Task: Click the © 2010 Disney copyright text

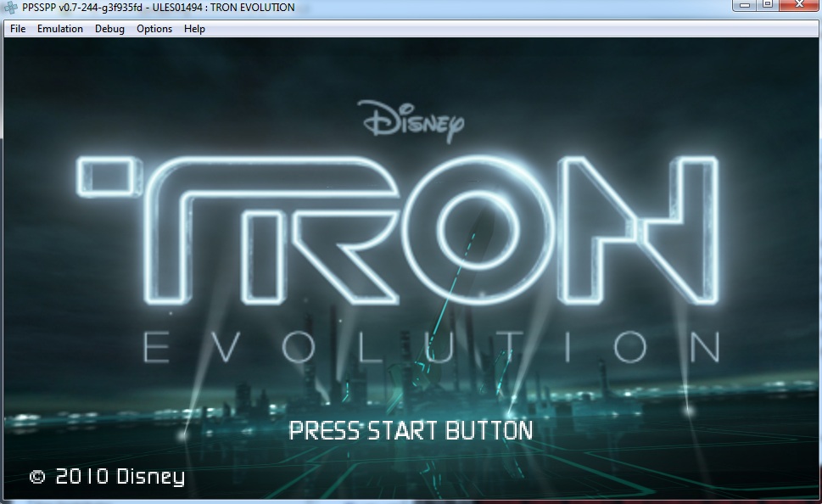Action: [107, 476]
